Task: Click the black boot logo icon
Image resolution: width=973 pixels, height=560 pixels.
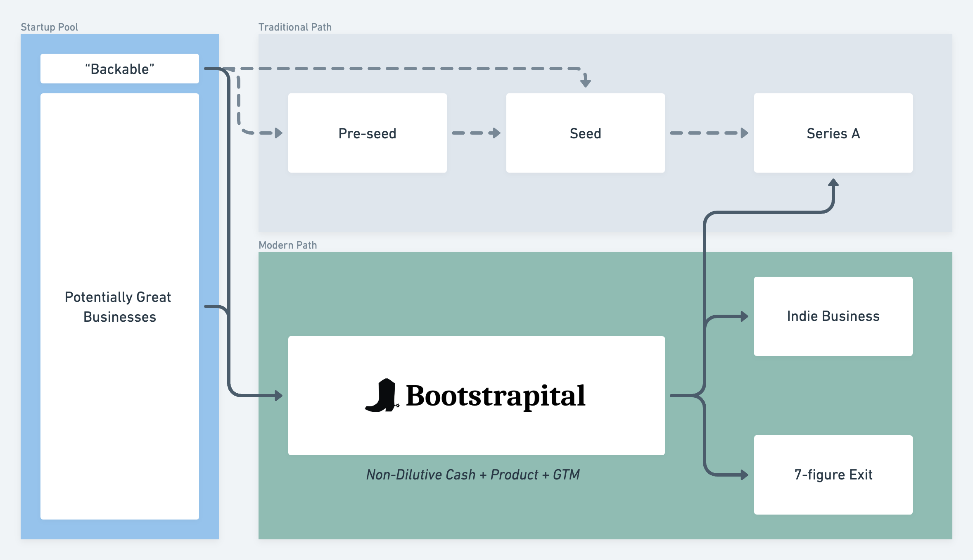Action: click(x=382, y=396)
